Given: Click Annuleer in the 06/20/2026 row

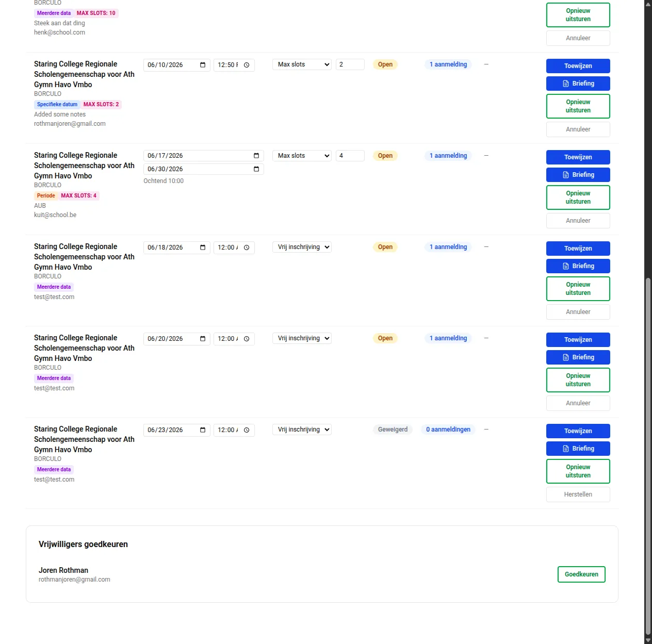Looking at the screenshot, I should 578,403.
